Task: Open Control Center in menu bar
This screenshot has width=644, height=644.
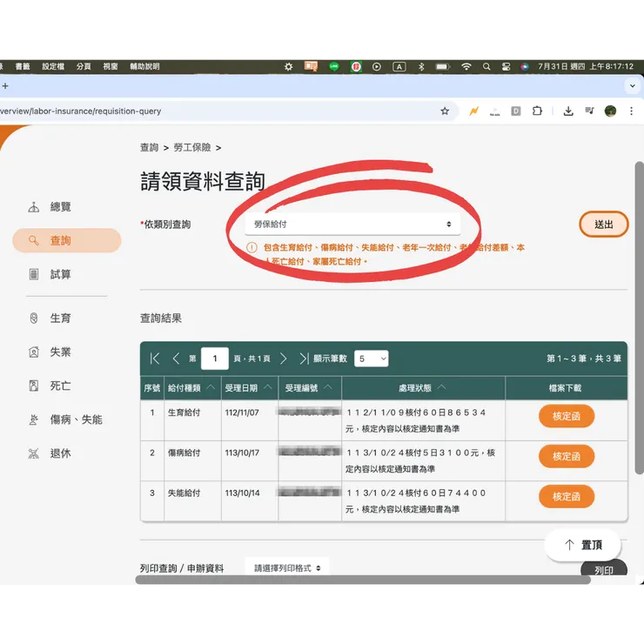Action: (506, 66)
